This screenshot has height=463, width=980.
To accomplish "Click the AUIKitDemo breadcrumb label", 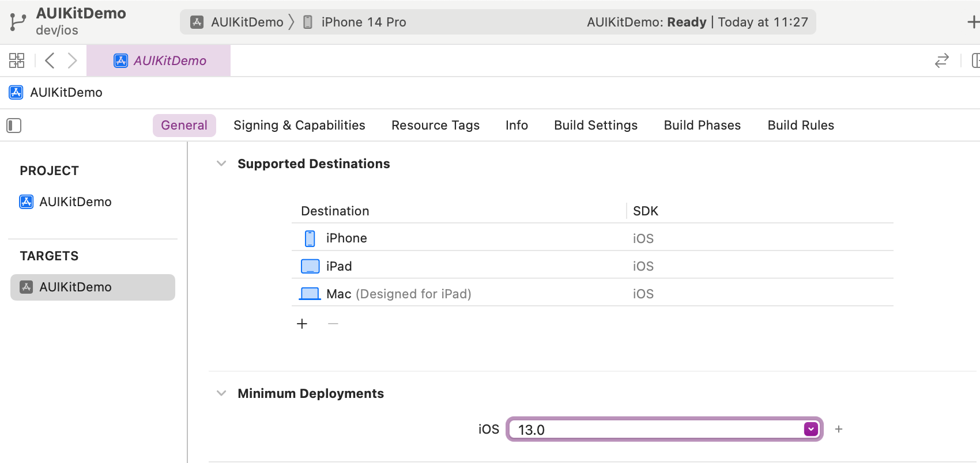I will click(66, 92).
